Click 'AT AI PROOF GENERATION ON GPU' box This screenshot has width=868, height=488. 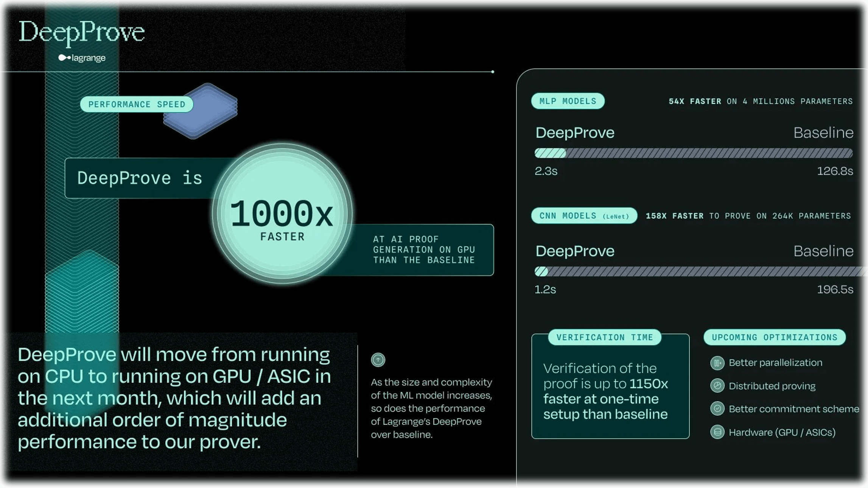[x=424, y=249]
